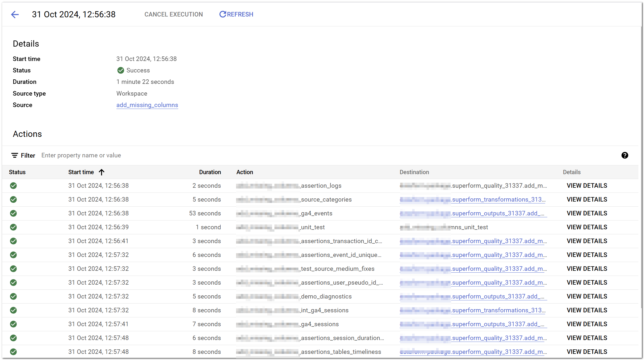Click the green Success status icon in Details
Image resolution: width=644 pixels, height=360 pixels.
120,70
